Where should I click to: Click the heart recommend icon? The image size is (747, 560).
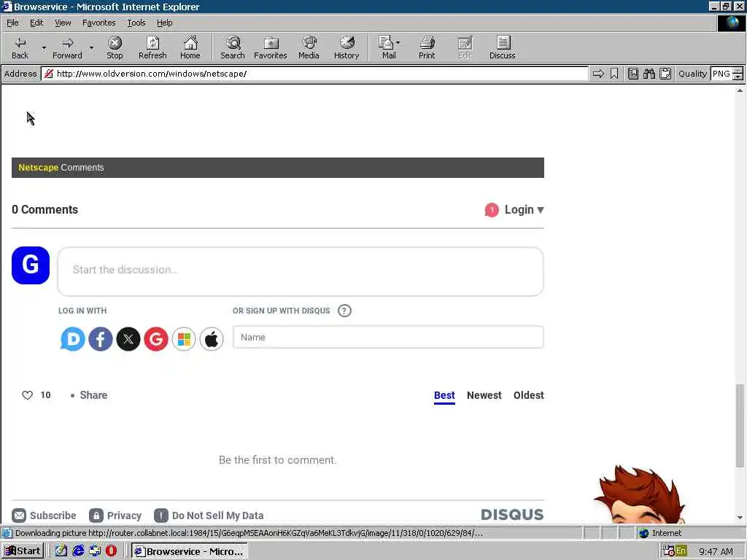click(x=27, y=395)
